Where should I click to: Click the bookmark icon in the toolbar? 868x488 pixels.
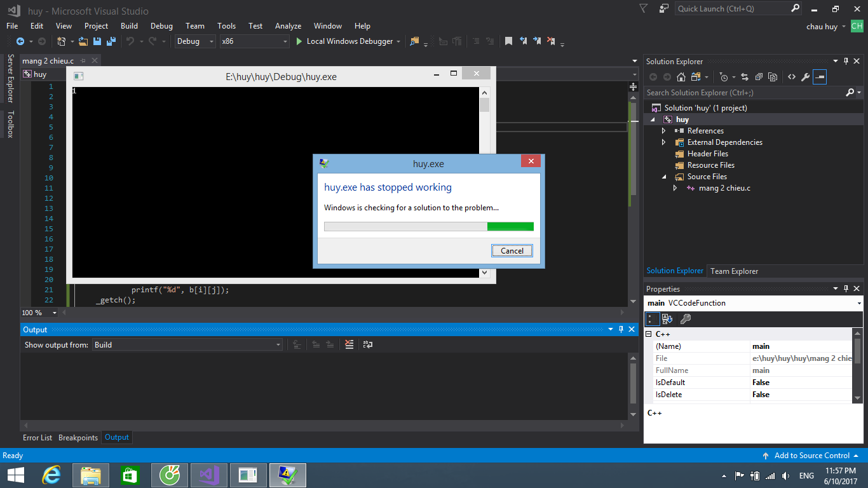pos(508,41)
